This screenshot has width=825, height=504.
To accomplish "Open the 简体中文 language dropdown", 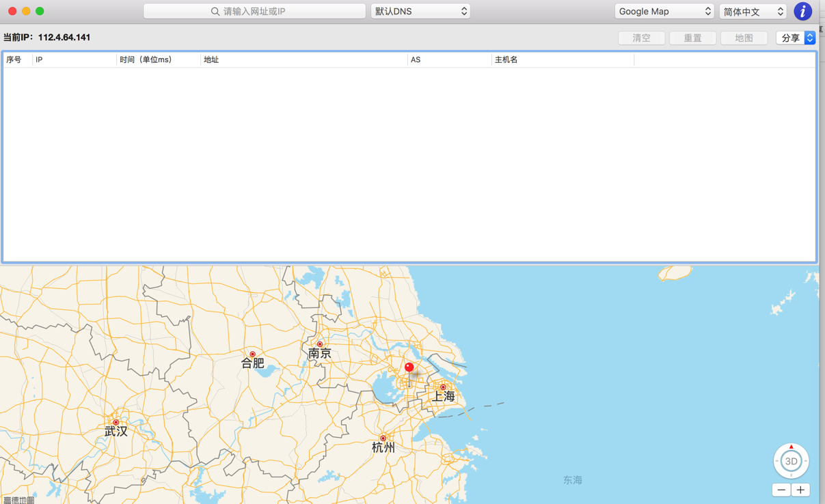I will [x=753, y=12].
